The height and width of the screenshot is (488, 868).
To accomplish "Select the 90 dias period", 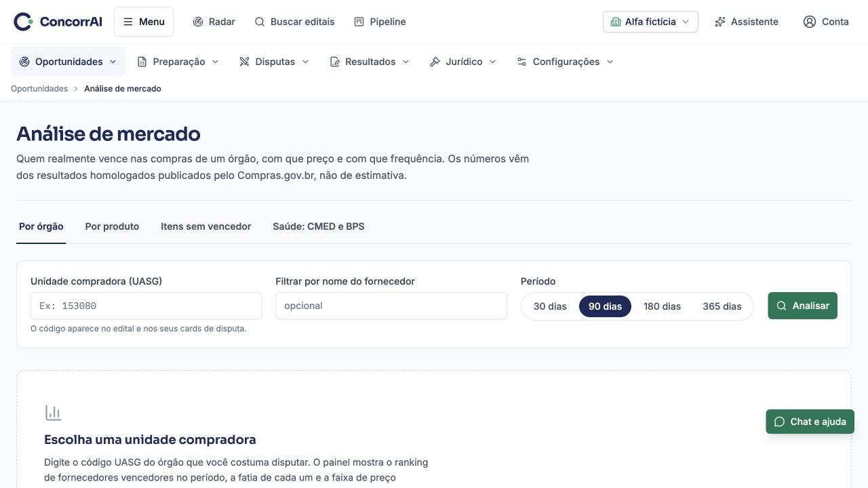I will tap(605, 306).
